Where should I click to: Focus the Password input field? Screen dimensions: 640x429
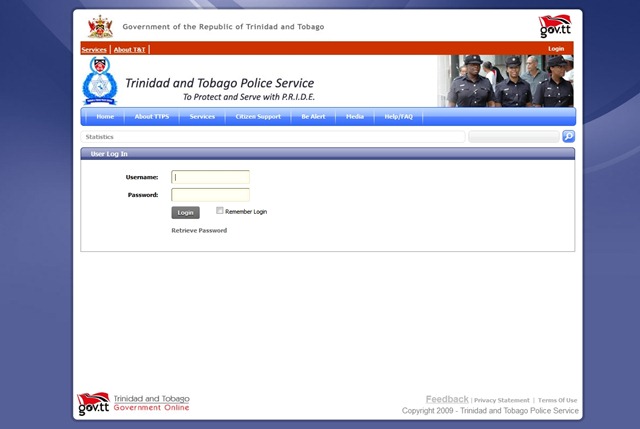(x=210, y=195)
